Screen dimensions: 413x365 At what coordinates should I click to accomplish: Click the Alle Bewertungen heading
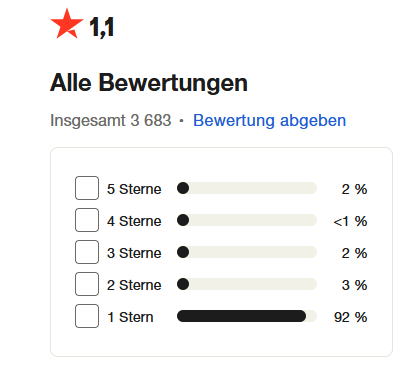tap(149, 83)
